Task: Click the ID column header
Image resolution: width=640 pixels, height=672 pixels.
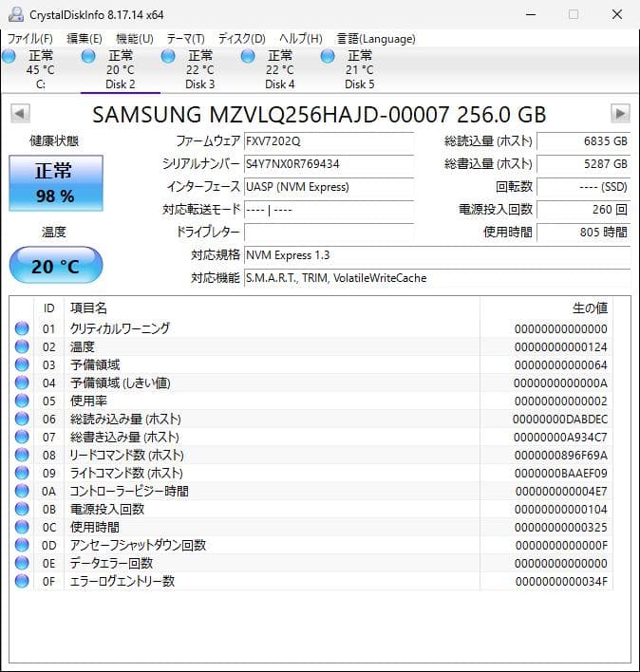Action: tap(48, 308)
